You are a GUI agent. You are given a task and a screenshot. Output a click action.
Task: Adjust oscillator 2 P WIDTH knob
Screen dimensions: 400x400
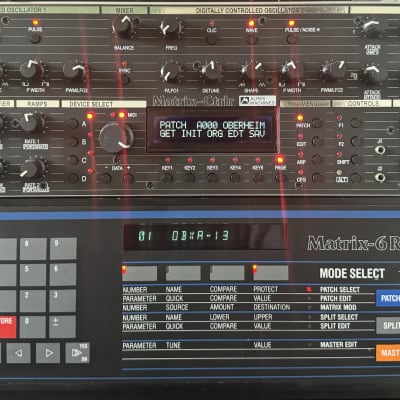291,71
